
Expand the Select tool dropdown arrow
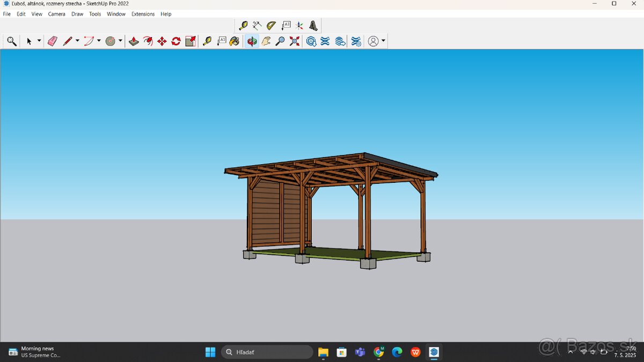(x=39, y=41)
